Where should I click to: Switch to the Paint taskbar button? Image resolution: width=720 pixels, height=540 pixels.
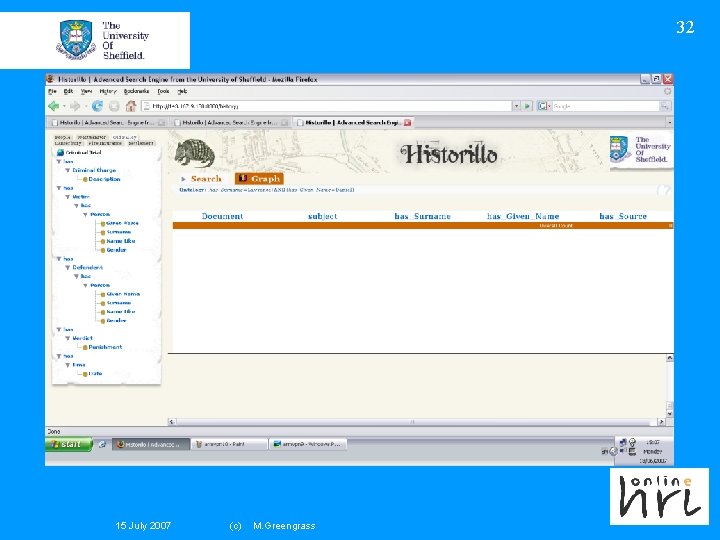point(229,444)
